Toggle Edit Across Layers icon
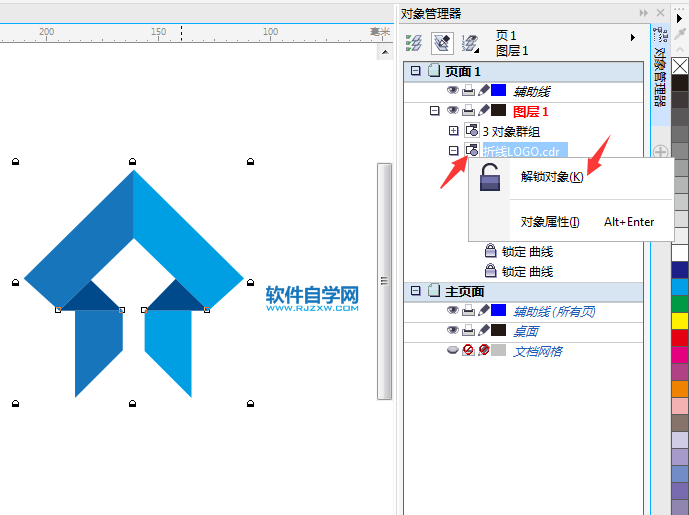 pos(442,43)
